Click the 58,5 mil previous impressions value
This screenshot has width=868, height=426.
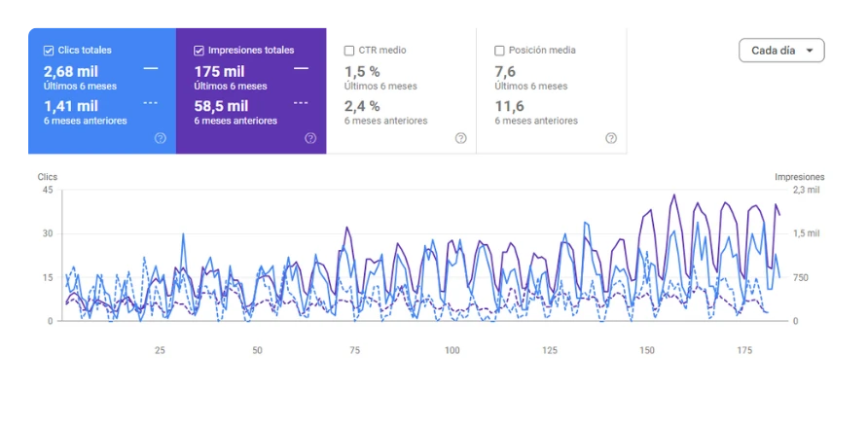click(x=222, y=106)
